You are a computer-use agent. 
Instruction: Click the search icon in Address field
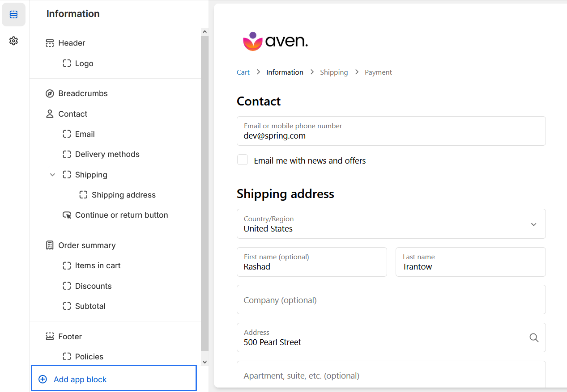point(533,338)
